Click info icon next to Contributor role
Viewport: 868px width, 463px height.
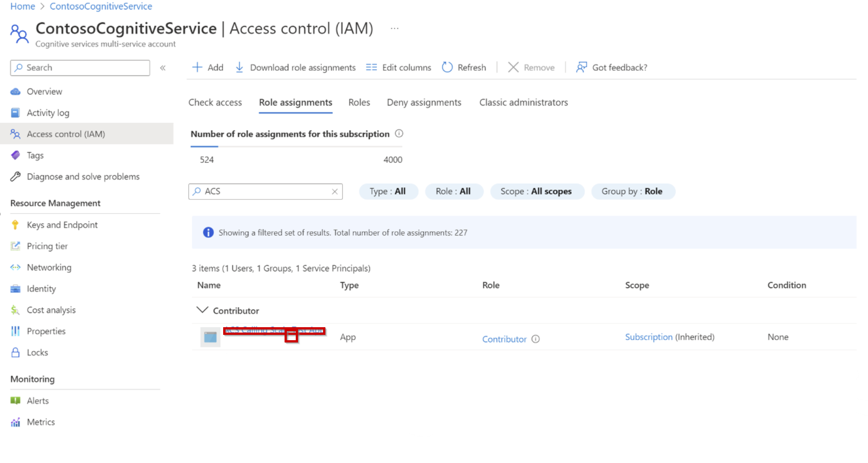point(535,339)
